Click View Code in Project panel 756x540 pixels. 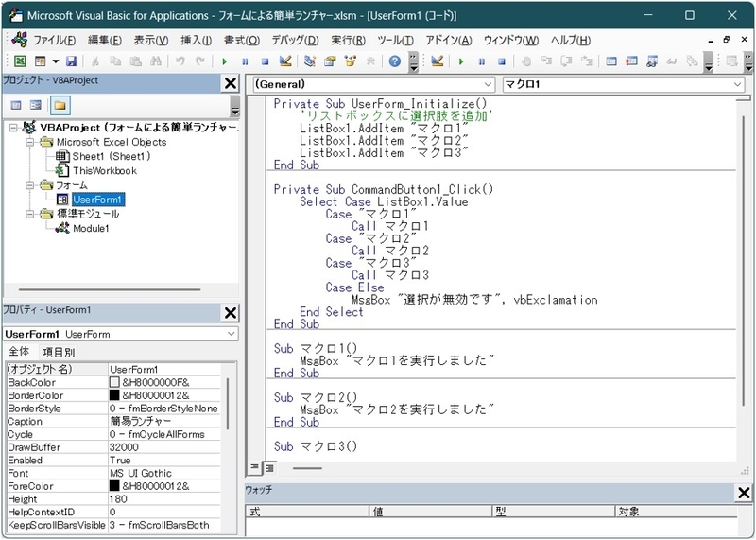coord(16,105)
